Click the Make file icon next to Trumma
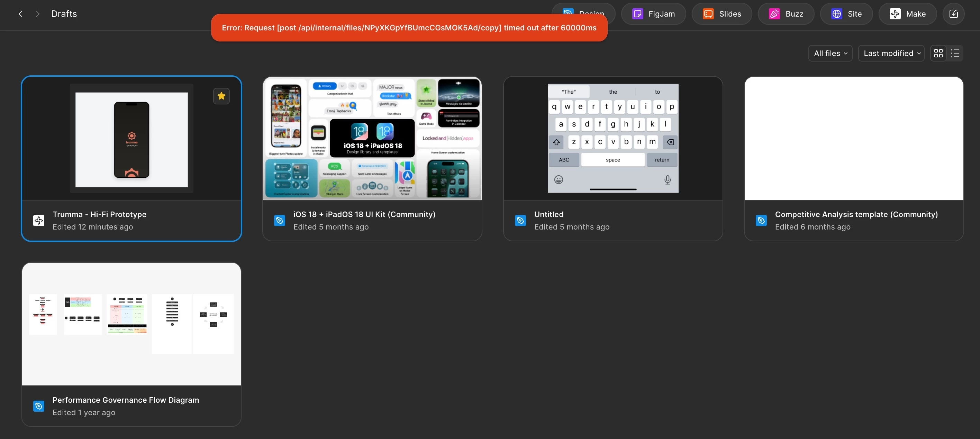Image resolution: width=980 pixels, height=439 pixels. click(39, 221)
